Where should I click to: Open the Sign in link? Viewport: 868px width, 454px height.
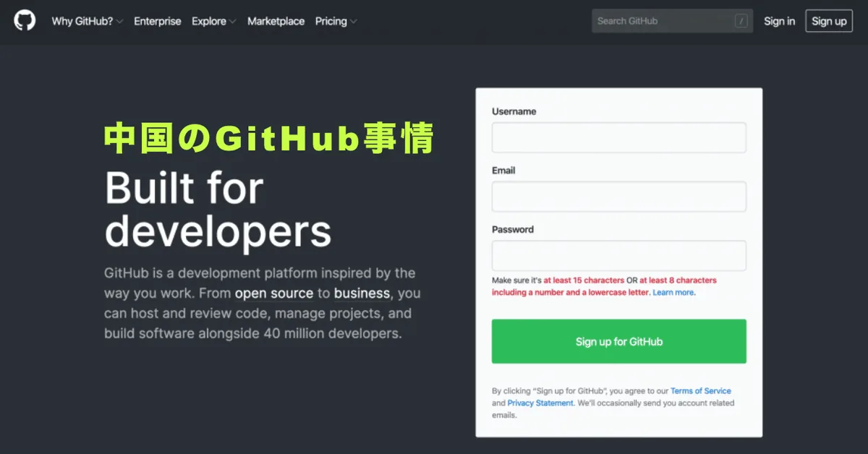779,21
